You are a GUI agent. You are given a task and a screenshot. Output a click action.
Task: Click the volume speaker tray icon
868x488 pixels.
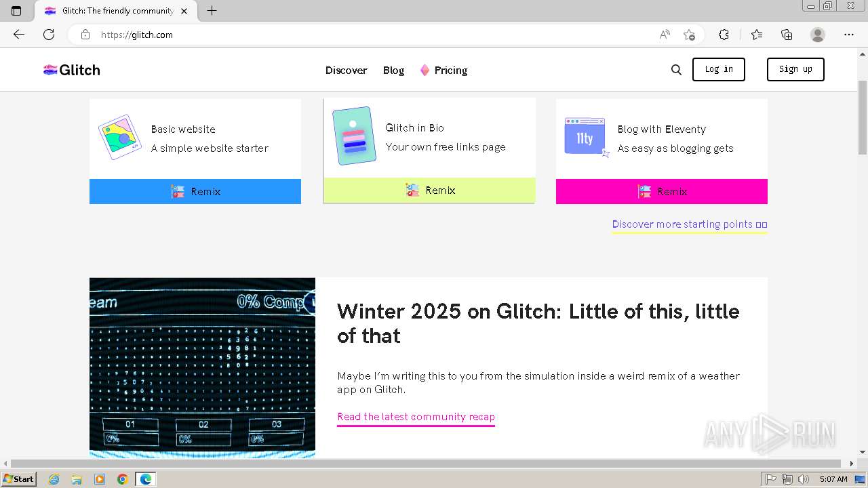coord(803,479)
